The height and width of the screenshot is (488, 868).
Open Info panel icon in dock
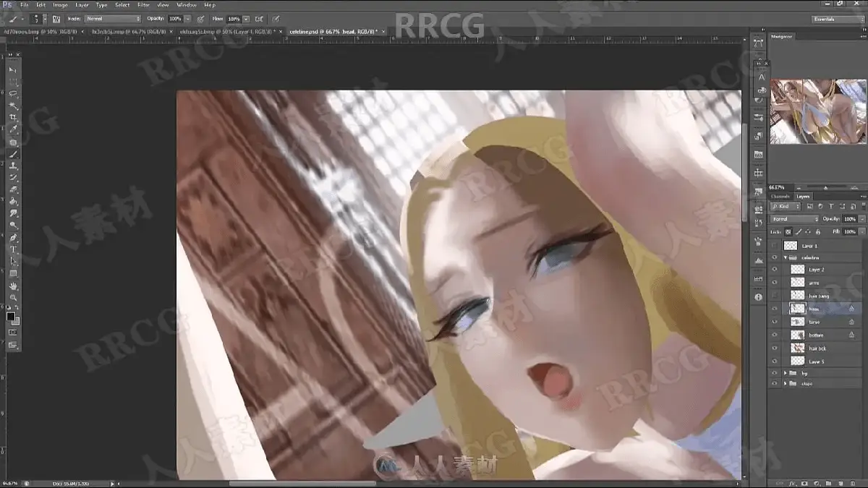[758, 297]
